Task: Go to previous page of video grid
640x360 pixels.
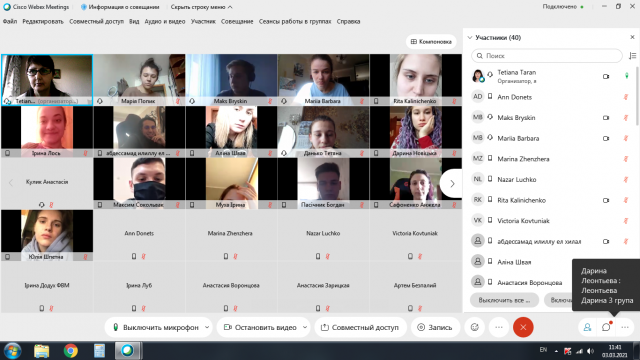Action: (11, 183)
